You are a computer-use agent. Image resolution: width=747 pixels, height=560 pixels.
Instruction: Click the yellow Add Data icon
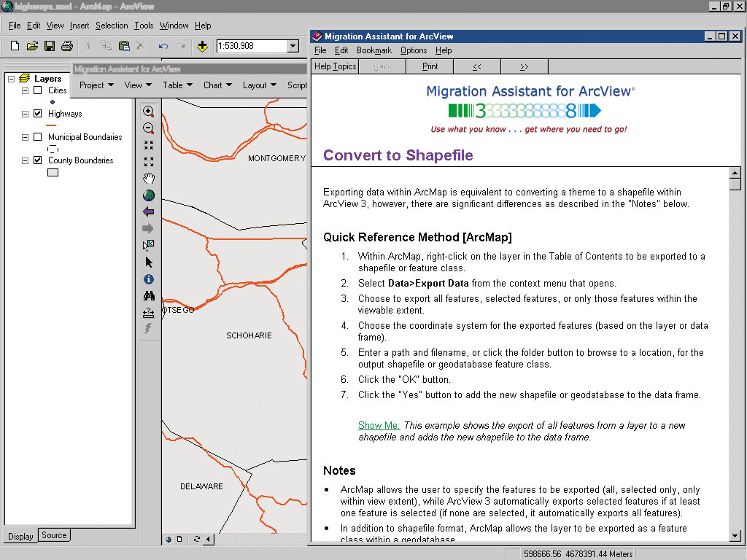pyautogui.click(x=203, y=46)
